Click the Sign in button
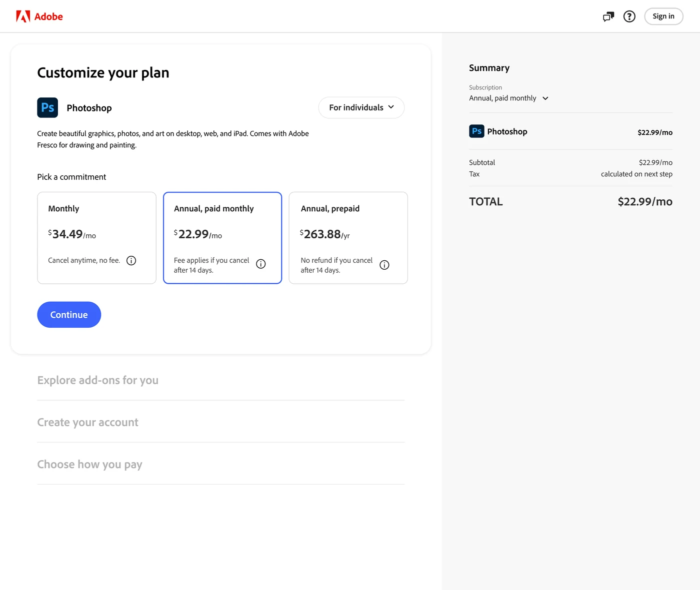Image resolution: width=700 pixels, height=590 pixels. 663,16
